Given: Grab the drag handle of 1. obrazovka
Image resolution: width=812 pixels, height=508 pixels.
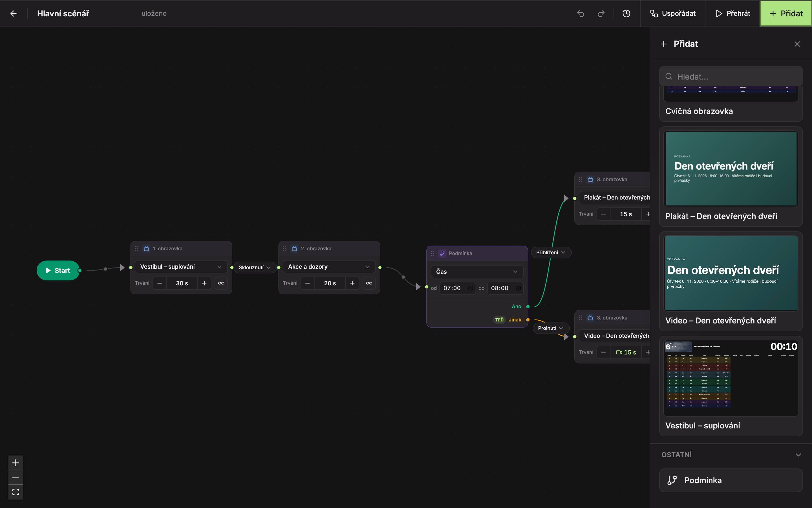Looking at the screenshot, I should 136,249.
